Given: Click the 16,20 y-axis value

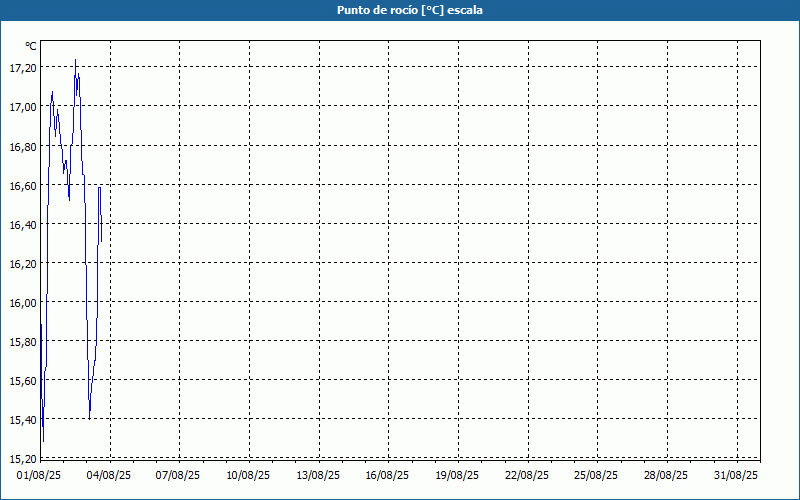Looking at the screenshot, I should click(23, 264).
